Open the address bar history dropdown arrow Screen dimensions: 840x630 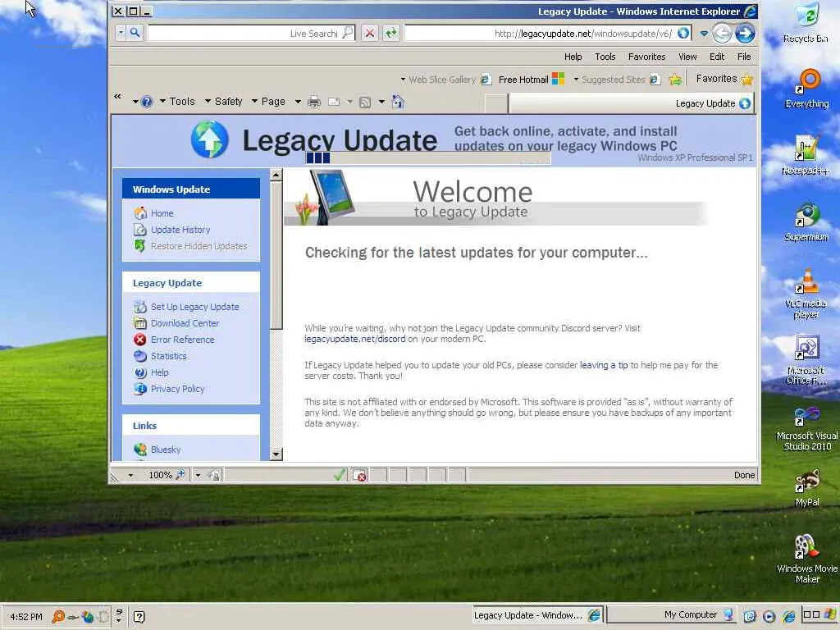[705, 33]
